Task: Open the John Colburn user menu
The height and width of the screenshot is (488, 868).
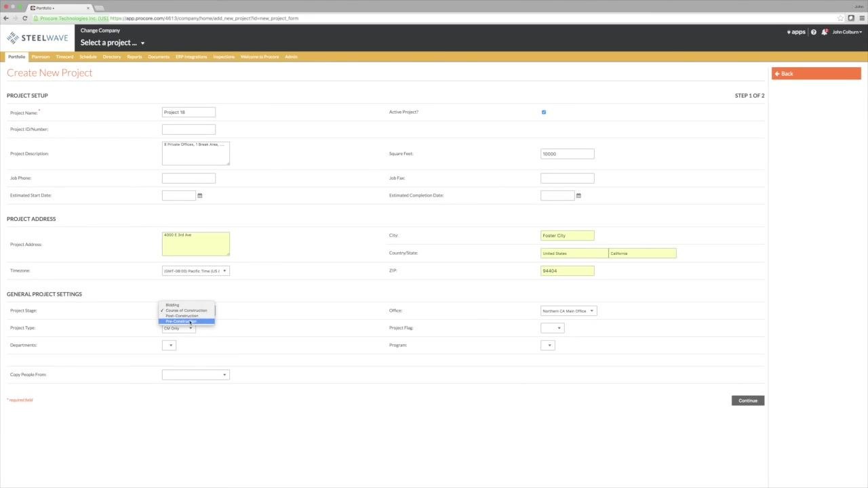Action: coord(847,32)
